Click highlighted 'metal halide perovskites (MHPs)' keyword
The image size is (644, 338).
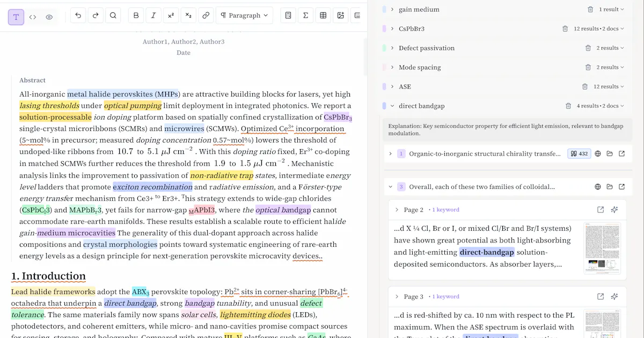123,94
